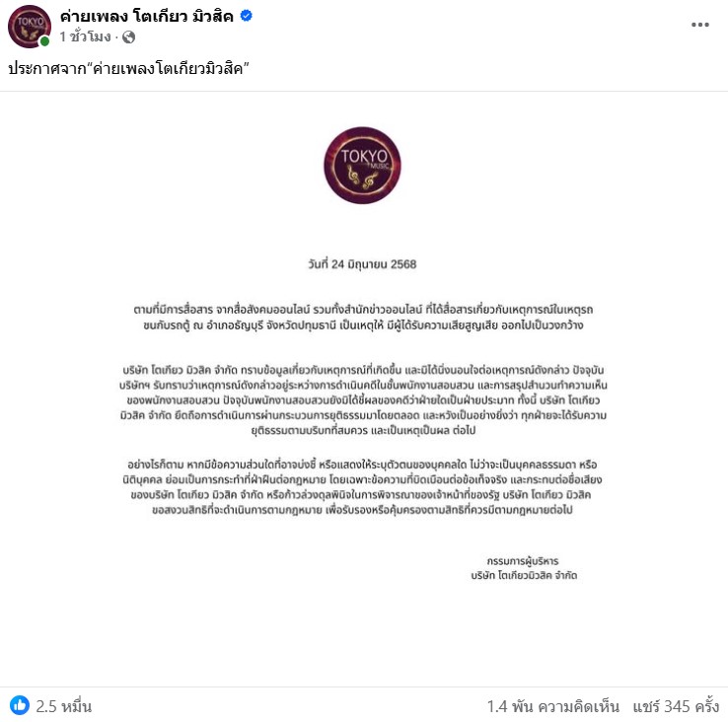Viewport: 728px width, 722px height.
Task: Open the 1.4 พัน ความคิดเห็น comments
Action: pos(553,706)
